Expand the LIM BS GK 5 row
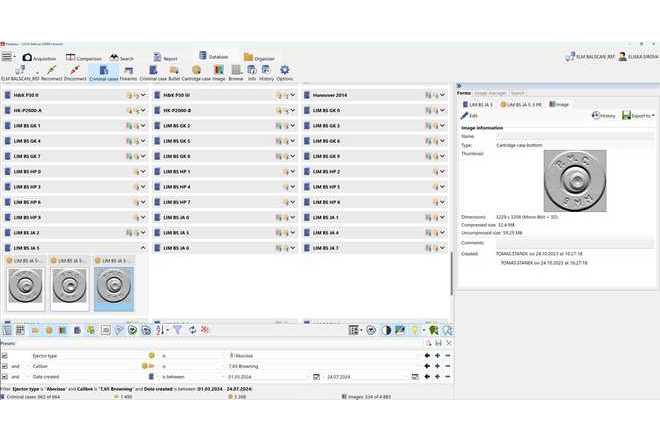The image size is (660, 440). (x=293, y=141)
